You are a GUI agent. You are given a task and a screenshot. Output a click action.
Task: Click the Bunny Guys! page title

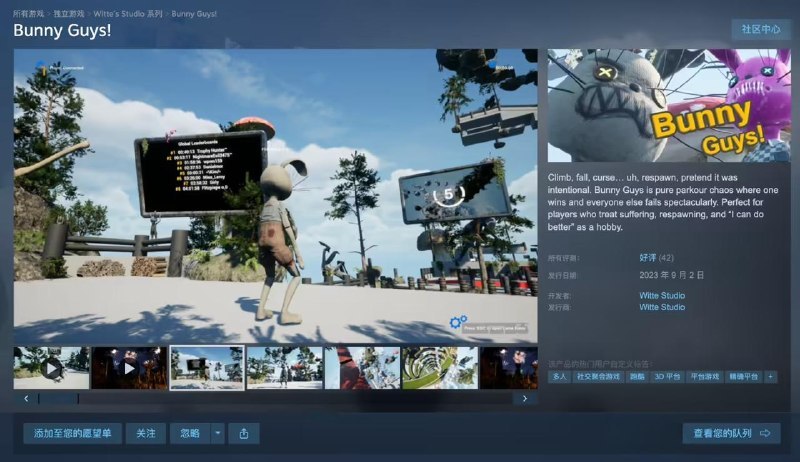point(62,31)
